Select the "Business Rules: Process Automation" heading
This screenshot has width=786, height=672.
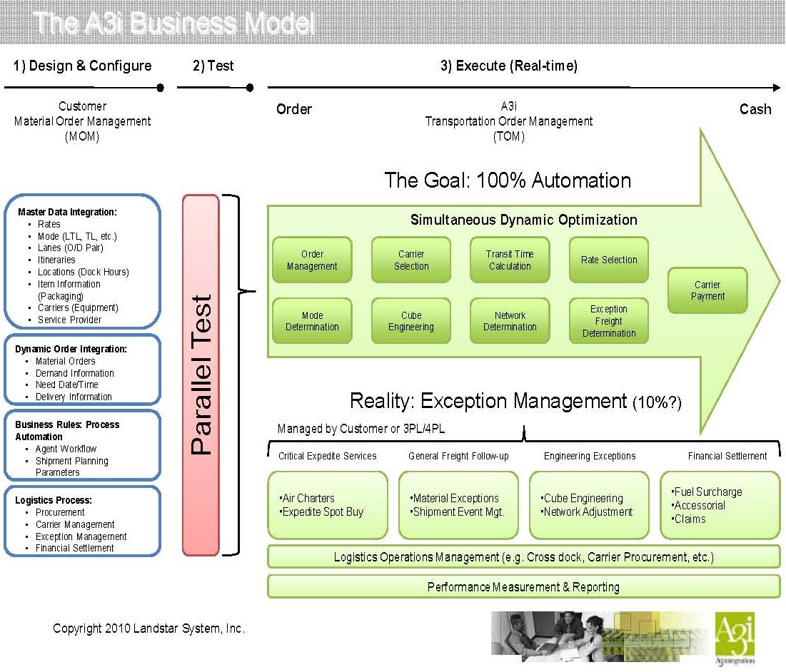click(x=67, y=431)
